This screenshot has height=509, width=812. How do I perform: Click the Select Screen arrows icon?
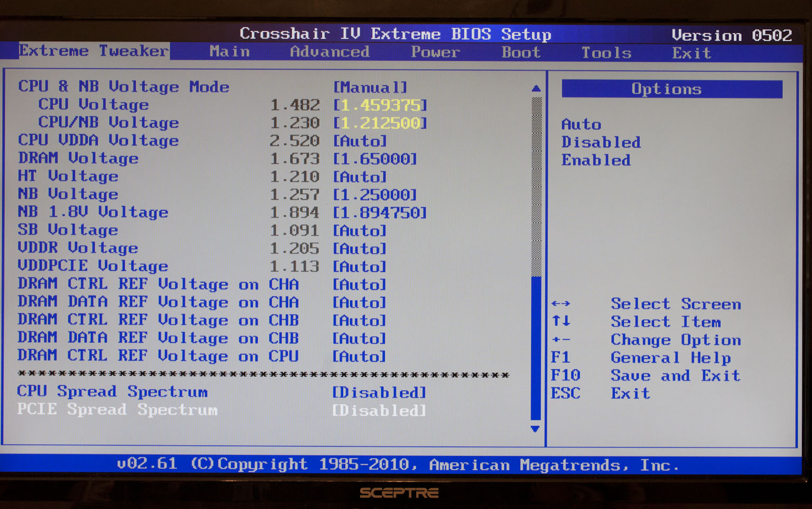point(560,304)
